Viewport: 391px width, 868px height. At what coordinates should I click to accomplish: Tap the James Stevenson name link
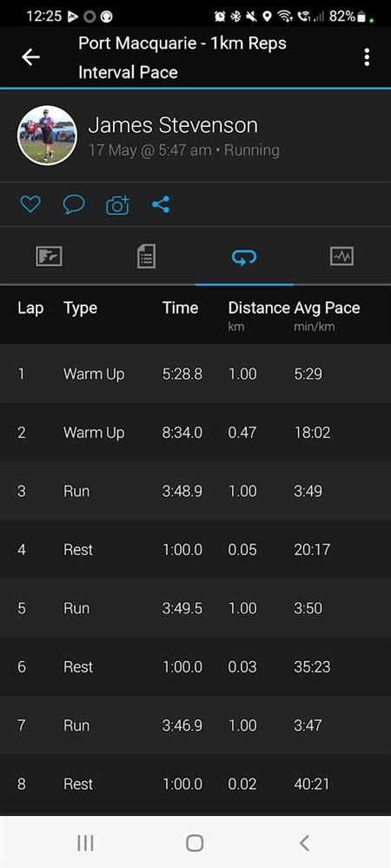click(x=173, y=126)
